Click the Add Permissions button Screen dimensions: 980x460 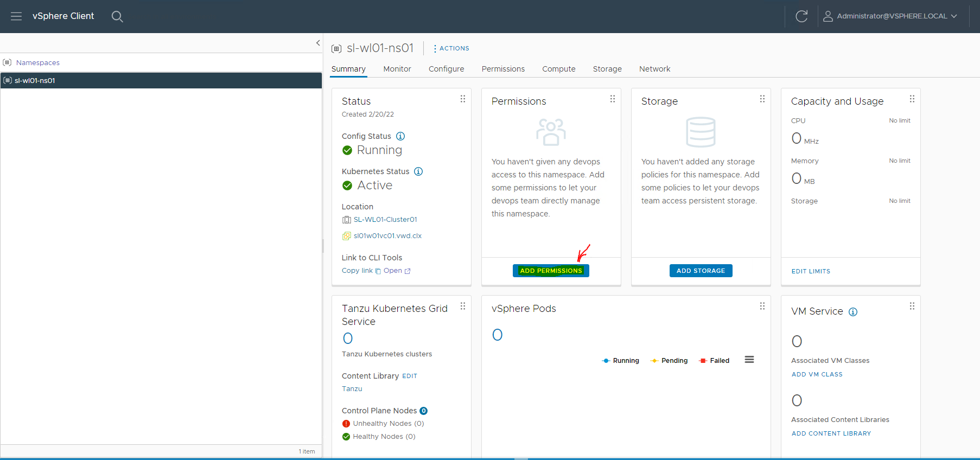551,271
